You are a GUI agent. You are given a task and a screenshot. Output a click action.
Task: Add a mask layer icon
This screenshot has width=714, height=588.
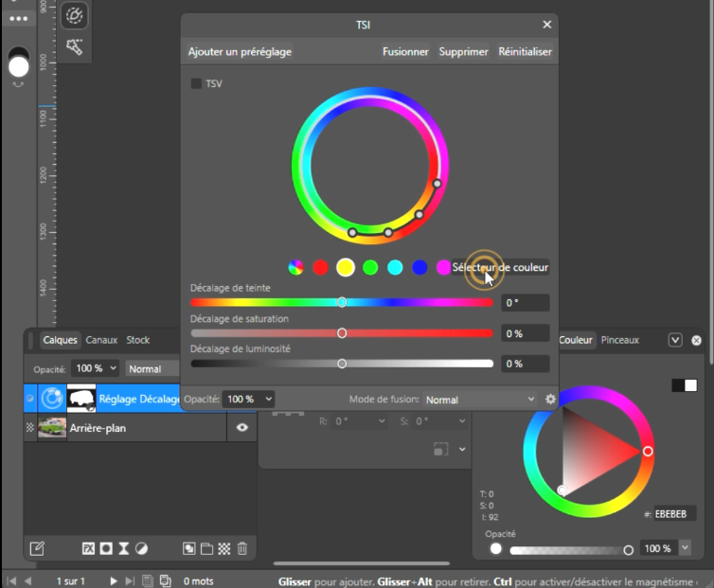106,548
